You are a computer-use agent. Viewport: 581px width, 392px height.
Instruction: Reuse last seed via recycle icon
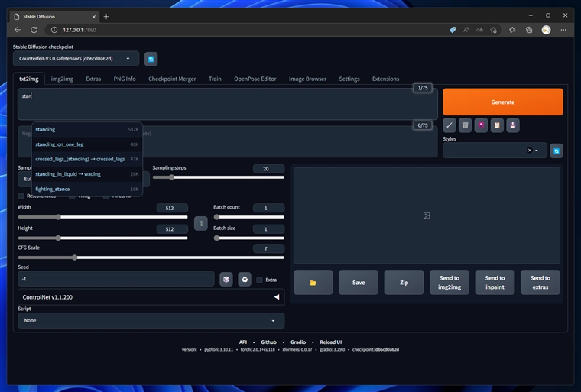coord(245,280)
